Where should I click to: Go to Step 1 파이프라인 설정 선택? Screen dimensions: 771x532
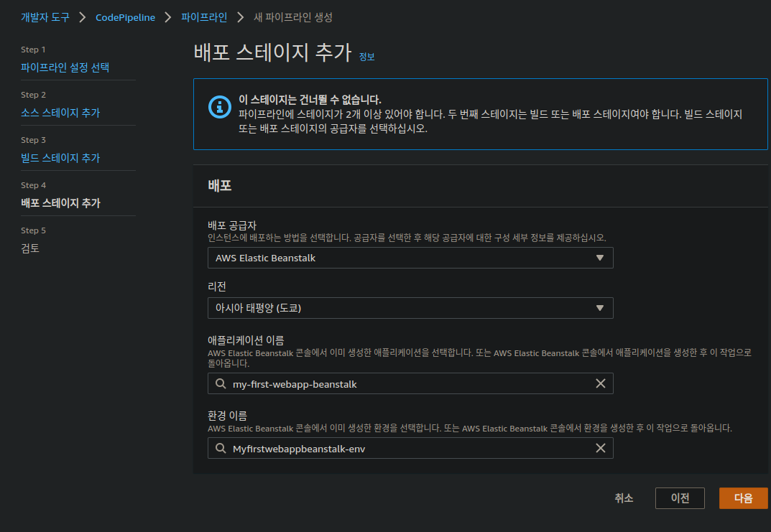pos(65,67)
